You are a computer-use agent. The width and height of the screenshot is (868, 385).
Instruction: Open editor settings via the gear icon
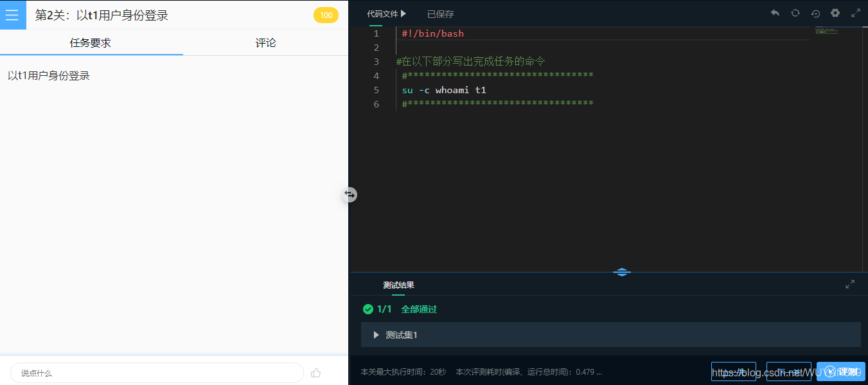835,13
